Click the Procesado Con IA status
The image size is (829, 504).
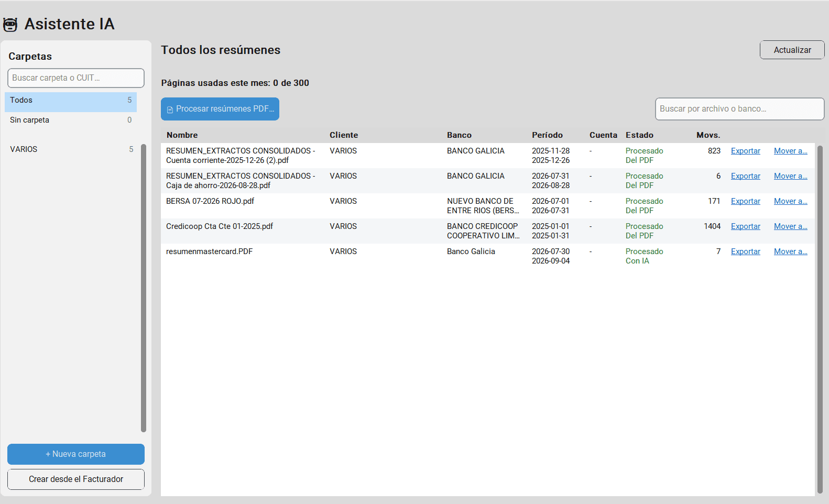[644, 256]
